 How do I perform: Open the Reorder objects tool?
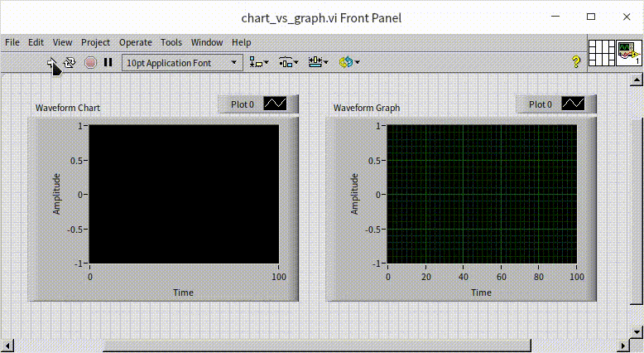pyautogui.click(x=347, y=62)
